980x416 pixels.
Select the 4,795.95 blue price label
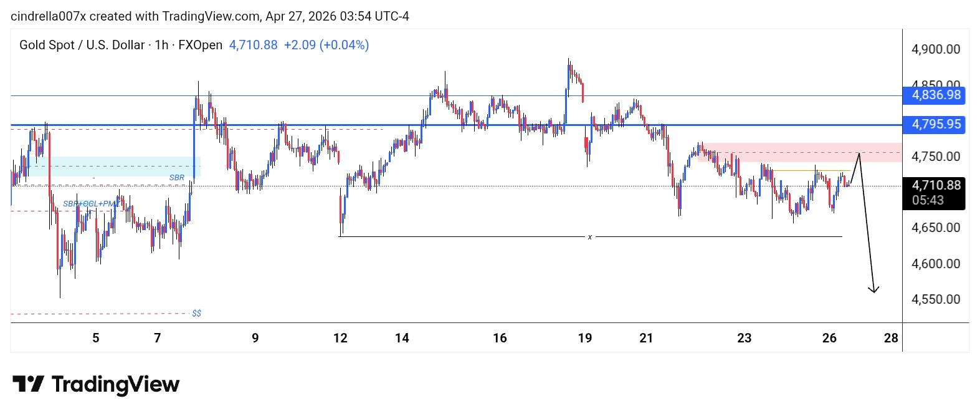coord(934,125)
